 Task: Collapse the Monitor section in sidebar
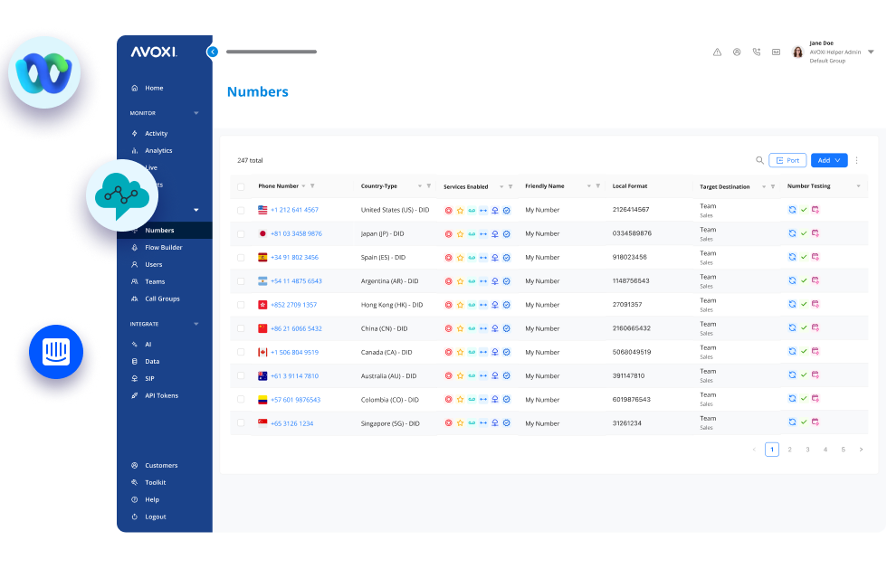196,113
